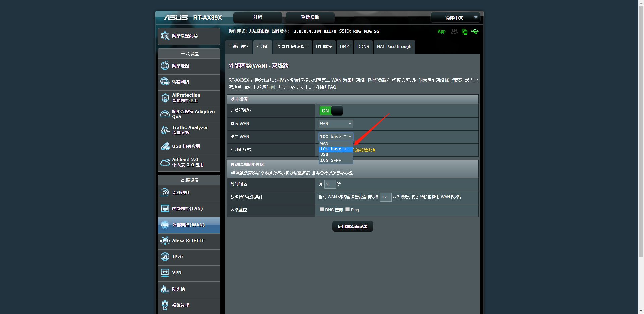Choose 10G SFP+ option in dropdown list
The height and width of the screenshot is (314, 644).
[335, 160]
